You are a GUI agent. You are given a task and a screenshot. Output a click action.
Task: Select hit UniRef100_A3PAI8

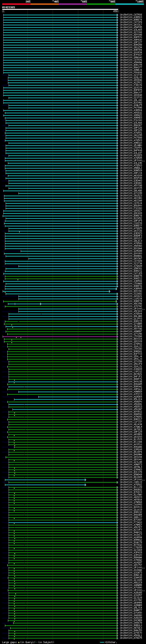click(x=131, y=552)
